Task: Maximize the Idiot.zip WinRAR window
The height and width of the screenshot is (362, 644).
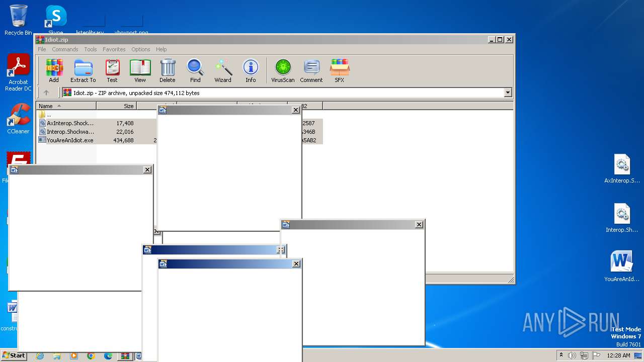Action: [x=500, y=39]
